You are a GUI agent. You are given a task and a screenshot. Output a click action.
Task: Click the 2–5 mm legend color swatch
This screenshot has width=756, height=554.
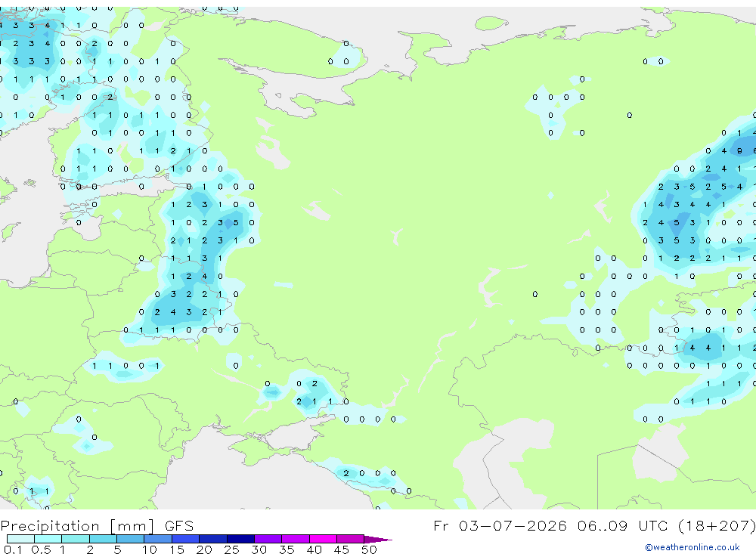pyautogui.click(x=103, y=539)
